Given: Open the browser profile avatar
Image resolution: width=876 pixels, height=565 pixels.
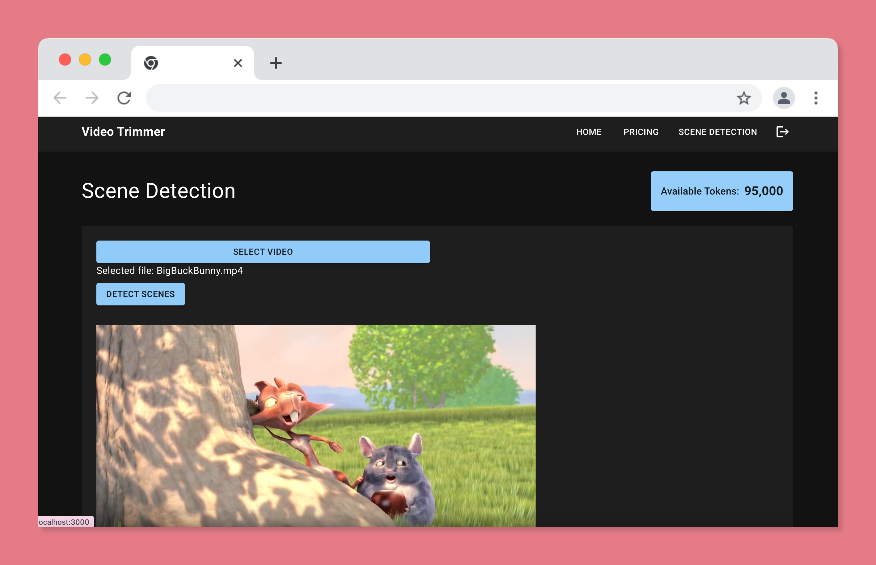Looking at the screenshot, I should click(784, 98).
